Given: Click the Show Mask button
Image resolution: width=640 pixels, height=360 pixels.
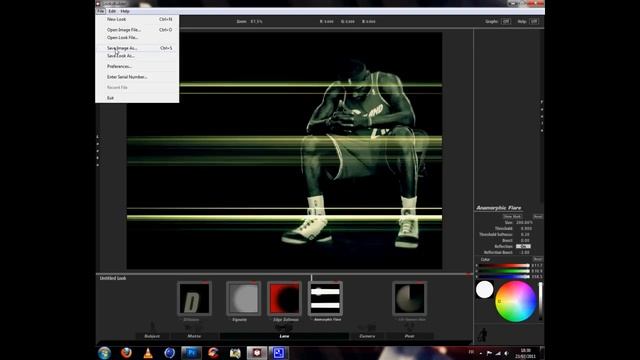Looking at the screenshot, I should pyautogui.click(x=512, y=217).
